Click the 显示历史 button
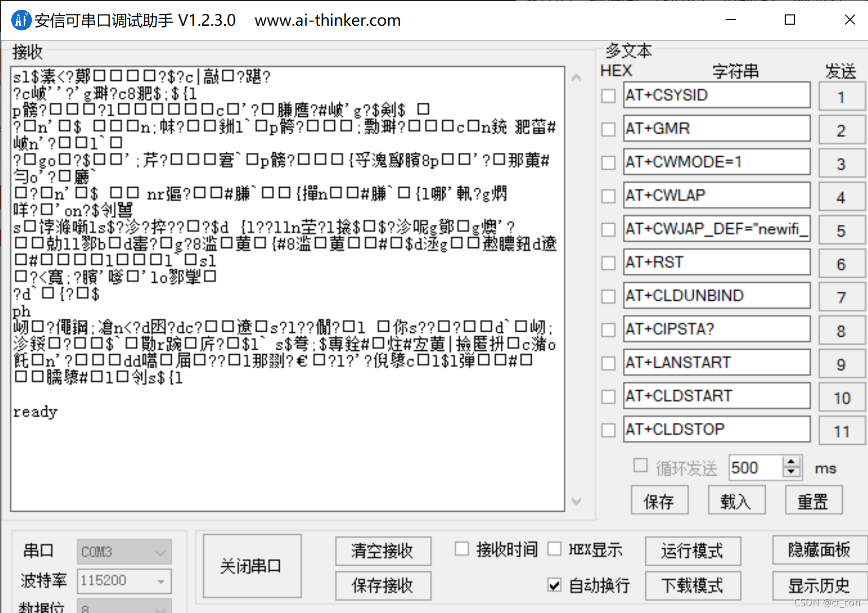Image resolution: width=868 pixels, height=613 pixels. 820,585
